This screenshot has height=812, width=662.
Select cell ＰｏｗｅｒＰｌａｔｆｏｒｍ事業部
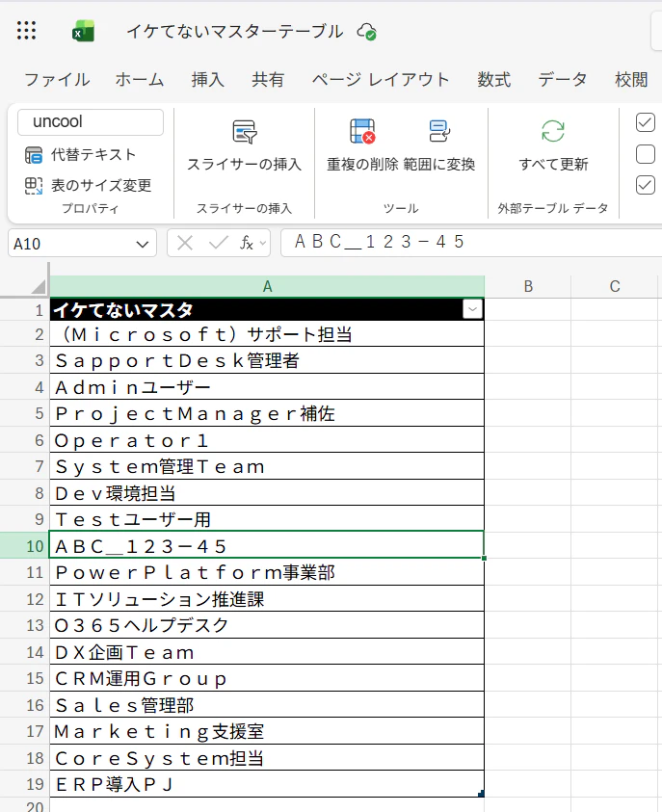tap(267, 572)
